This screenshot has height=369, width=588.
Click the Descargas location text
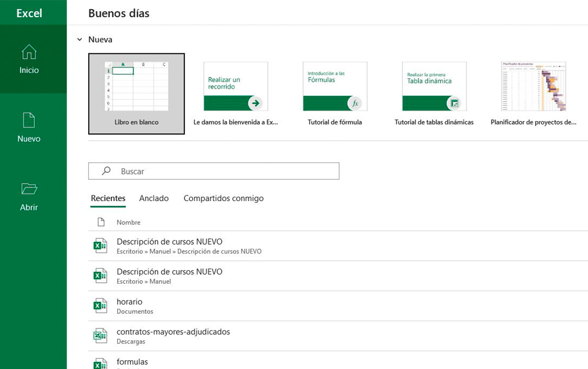[131, 342]
